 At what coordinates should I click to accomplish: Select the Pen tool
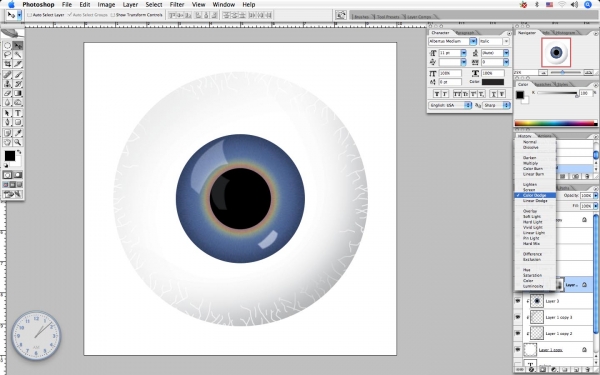(7, 122)
